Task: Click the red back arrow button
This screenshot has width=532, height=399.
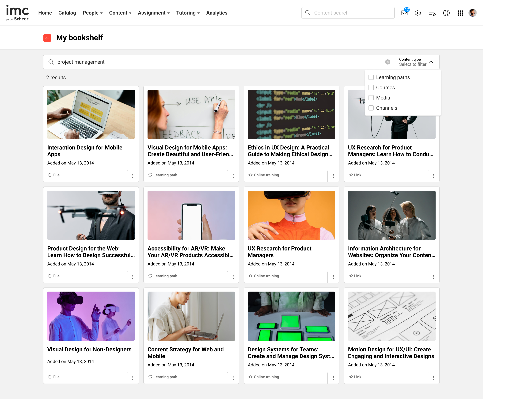Action: pos(47,38)
